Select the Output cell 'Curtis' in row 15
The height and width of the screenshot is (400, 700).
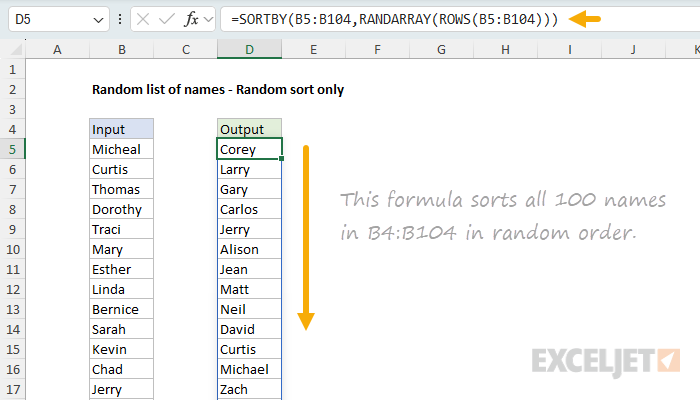[250, 349]
